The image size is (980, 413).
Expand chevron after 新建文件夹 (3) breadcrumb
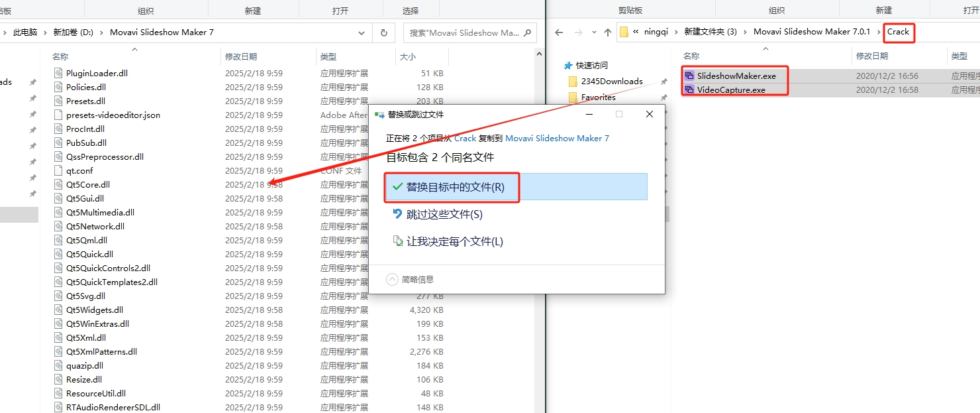(x=746, y=32)
